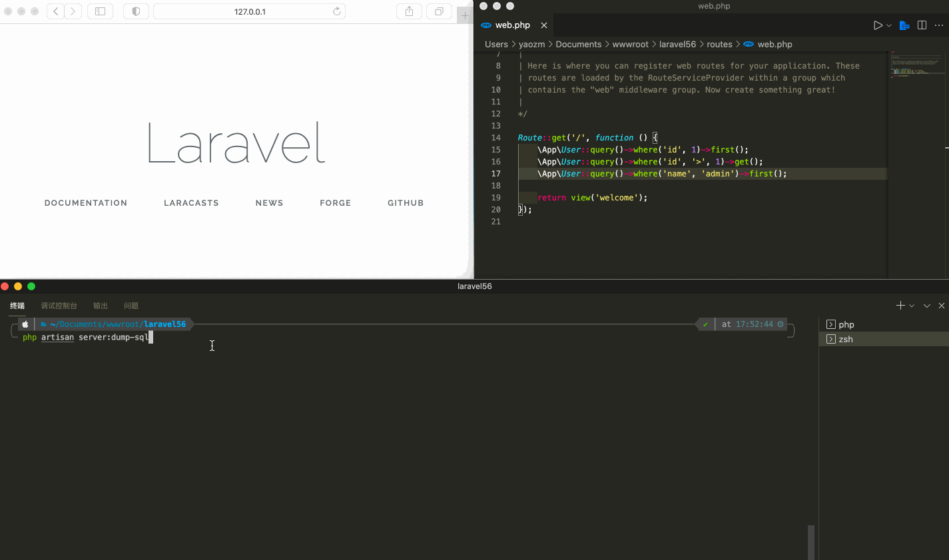949x560 pixels.
Task: Click the yaozm breadcrumb
Action: [x=531, y=45]
